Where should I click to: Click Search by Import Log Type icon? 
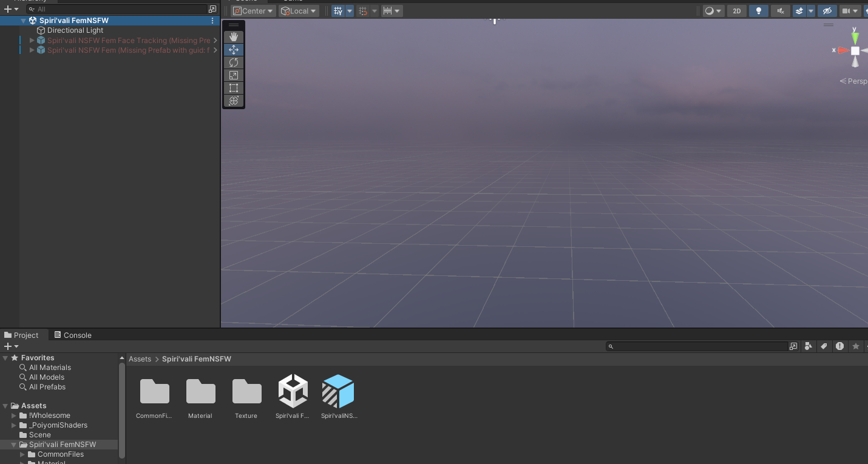(x=839, y=346)
